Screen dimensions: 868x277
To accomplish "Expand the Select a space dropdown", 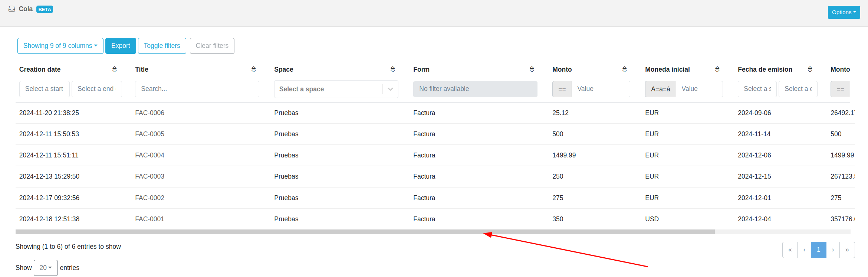I will 390,89.
